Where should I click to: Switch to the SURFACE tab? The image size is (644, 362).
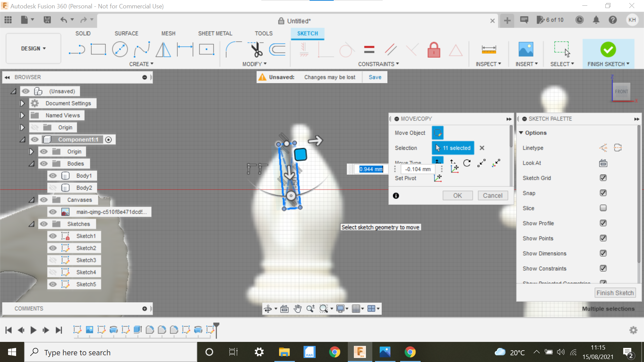(x=126, y=33)
